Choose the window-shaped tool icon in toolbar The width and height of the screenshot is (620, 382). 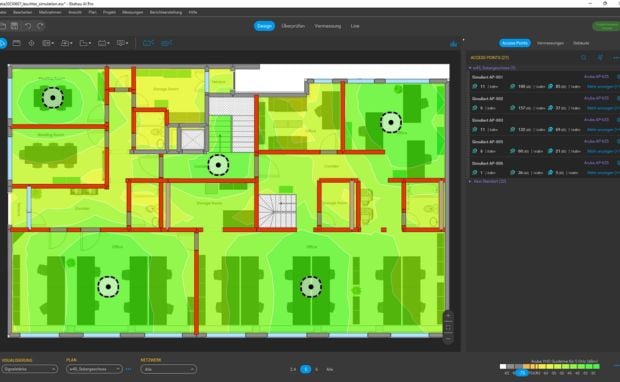click(x=17, y=43)
